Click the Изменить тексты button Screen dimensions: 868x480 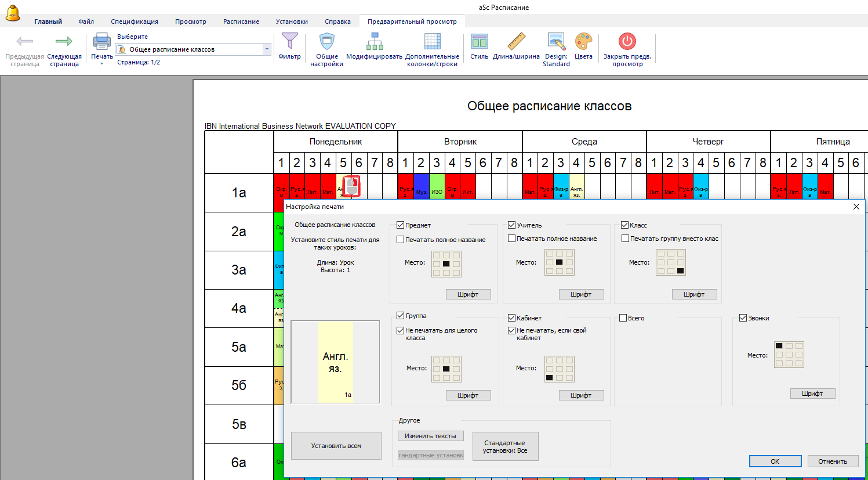[x=430, y=436]
